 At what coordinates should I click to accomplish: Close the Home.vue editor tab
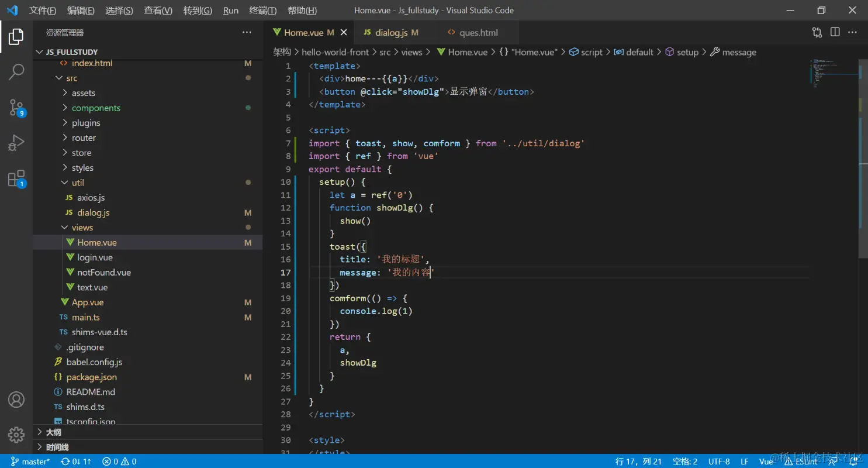click(344, 33)
